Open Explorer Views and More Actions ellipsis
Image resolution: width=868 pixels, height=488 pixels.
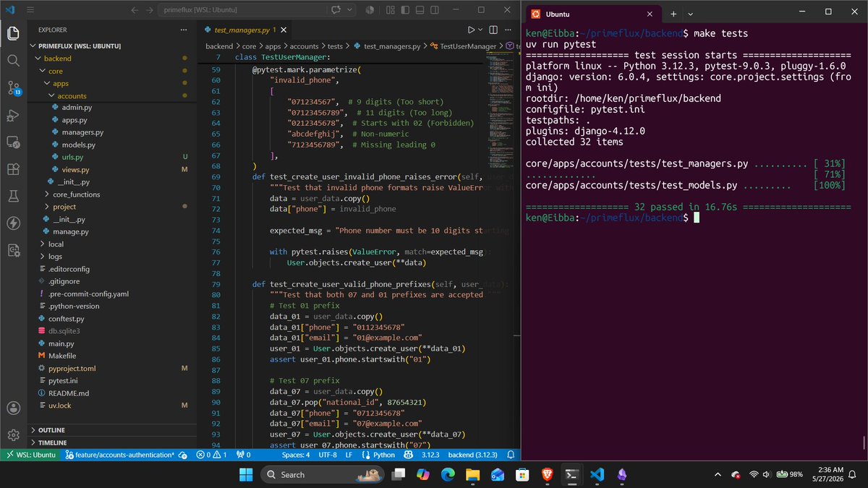(x=184, y=30)
